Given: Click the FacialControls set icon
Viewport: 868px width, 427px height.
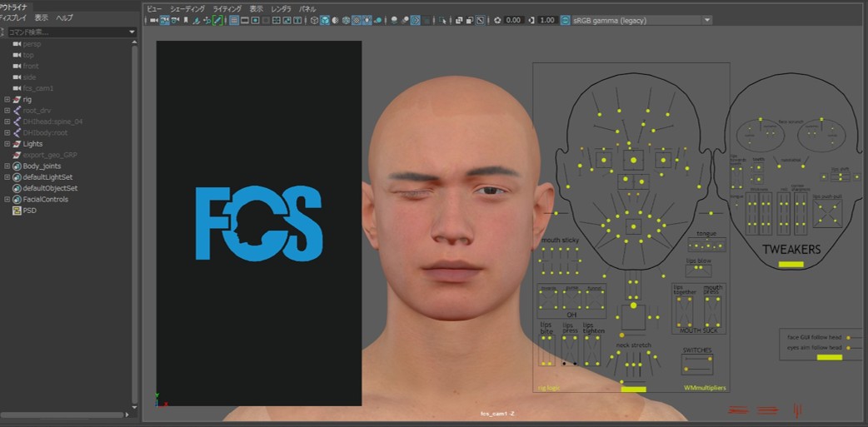Looking at the screenshot, I should (17, 200).
